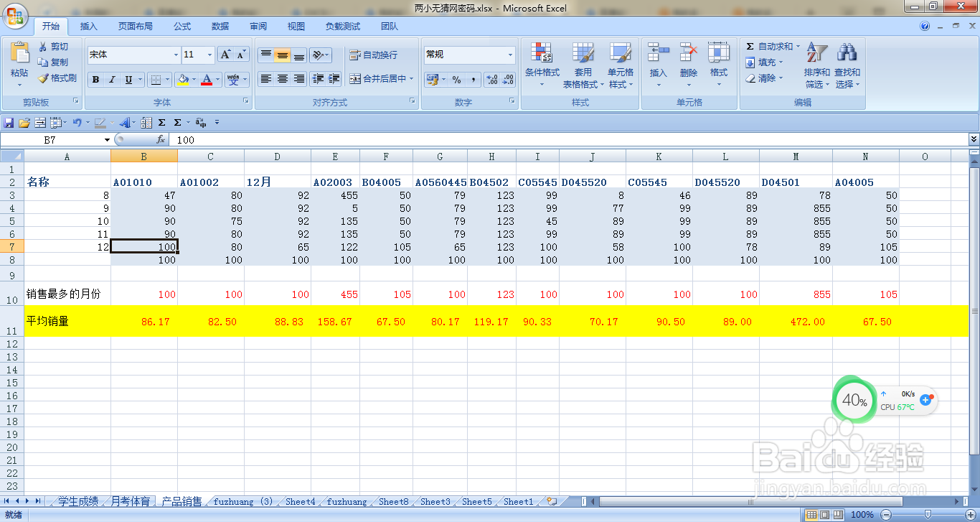Click the Undo arrow icon

pyautogui.click(x=76, y=123)
